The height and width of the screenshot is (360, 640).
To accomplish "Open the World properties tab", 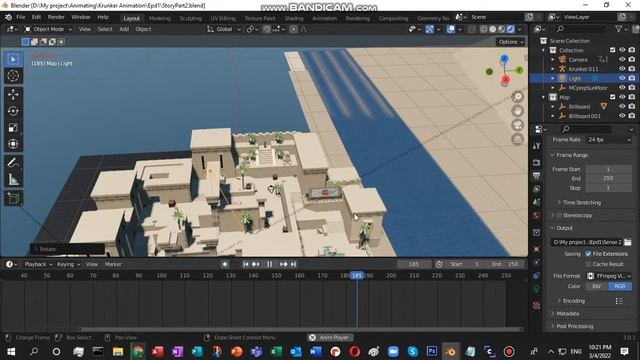I will pos(537,216).
